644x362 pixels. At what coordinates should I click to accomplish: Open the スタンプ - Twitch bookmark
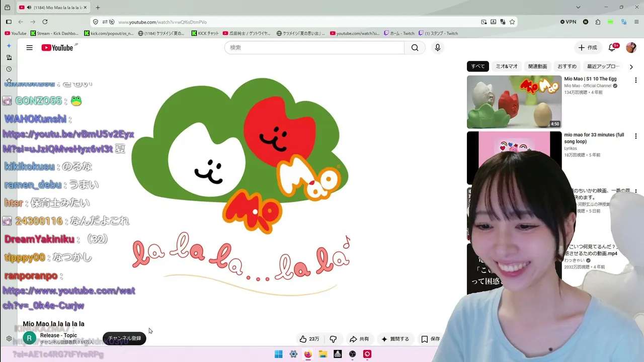click(x=438, y=33)
